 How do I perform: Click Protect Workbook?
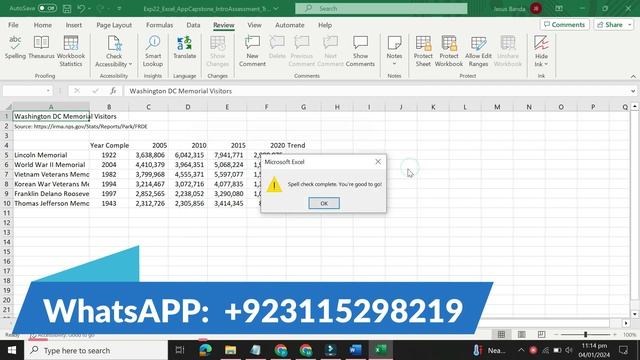tap(449, 51)
